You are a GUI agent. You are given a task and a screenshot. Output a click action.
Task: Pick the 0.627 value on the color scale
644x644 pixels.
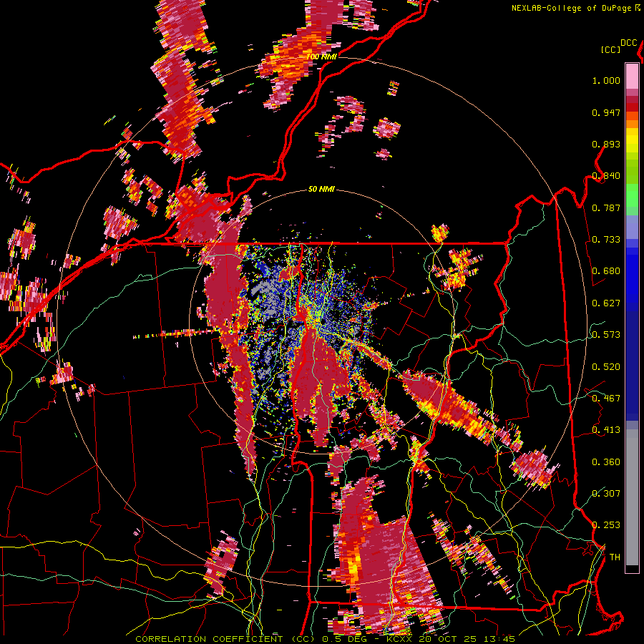pyautogui.click(x=606, y=303)
